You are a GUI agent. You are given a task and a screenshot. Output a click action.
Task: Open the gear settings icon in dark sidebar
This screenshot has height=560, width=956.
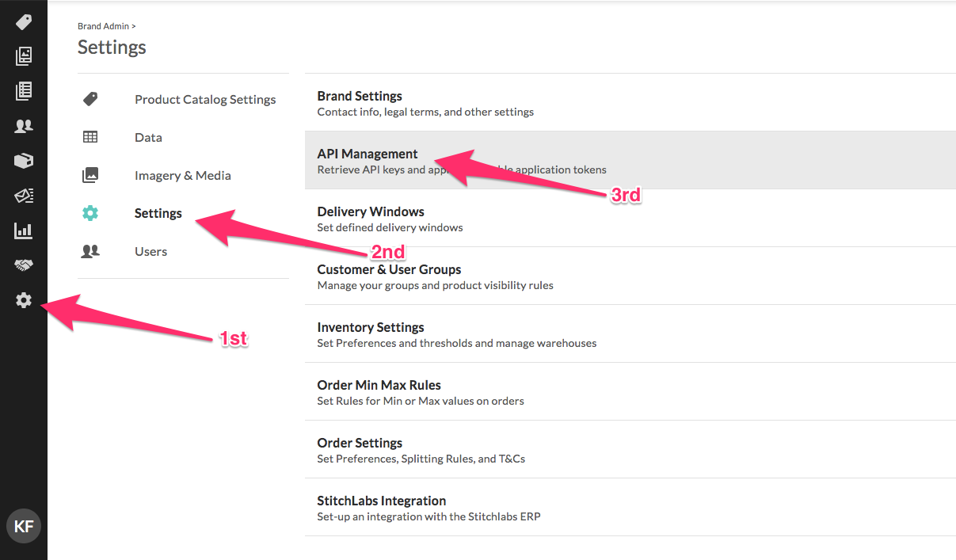24,300
